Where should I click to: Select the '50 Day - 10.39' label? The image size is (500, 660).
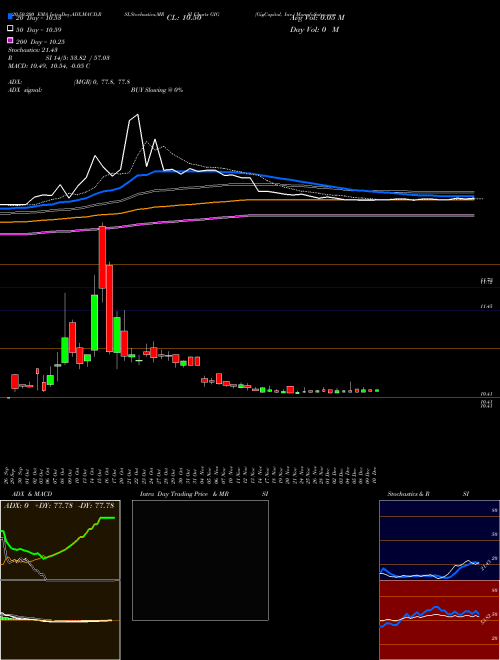pos(39,30)
